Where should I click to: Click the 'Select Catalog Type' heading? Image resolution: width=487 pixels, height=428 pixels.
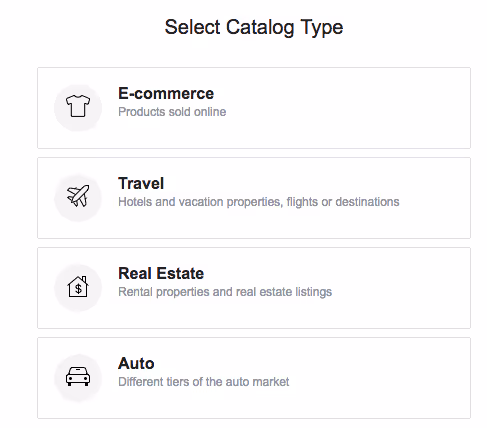[x=254, y=27]
